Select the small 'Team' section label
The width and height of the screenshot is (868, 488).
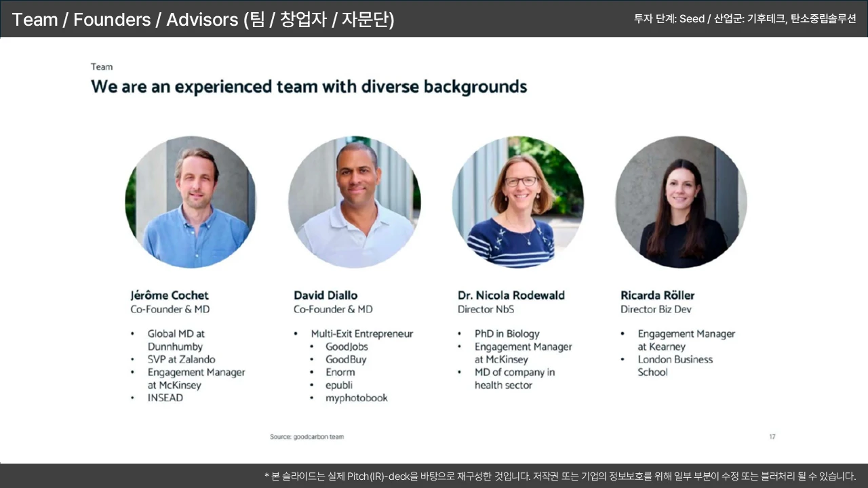click(102, 66)
